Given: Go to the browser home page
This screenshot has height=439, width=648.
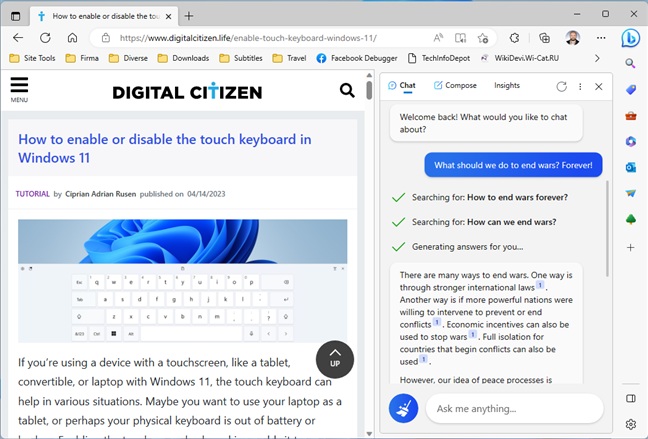Looking at the screenshot, I should tap(72, 38).
